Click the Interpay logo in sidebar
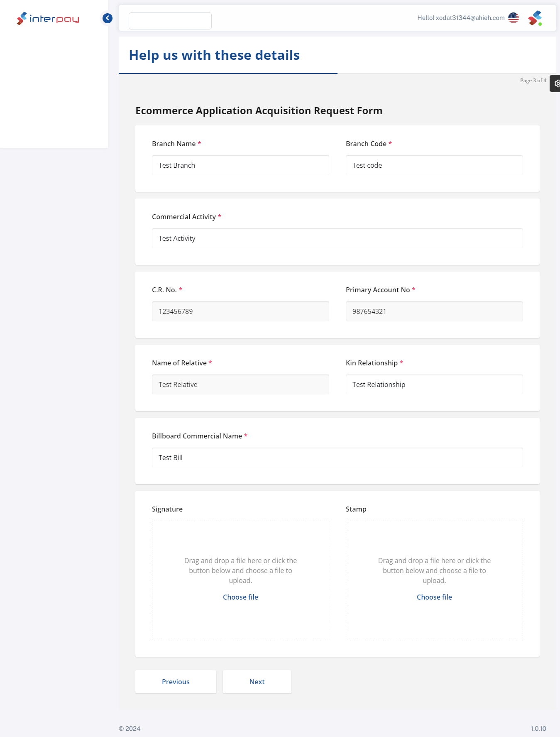The width and height of the screenshot is (560, 737). coord(48,19)
